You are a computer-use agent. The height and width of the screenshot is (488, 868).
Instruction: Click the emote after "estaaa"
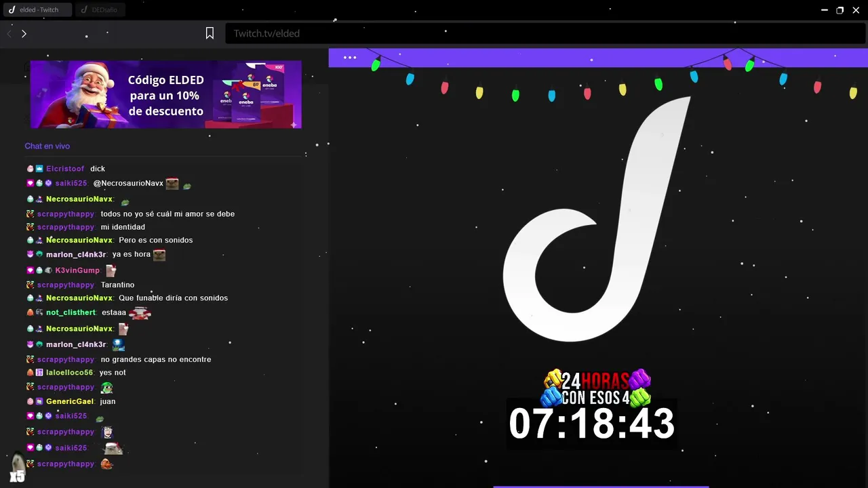[140, 312]
